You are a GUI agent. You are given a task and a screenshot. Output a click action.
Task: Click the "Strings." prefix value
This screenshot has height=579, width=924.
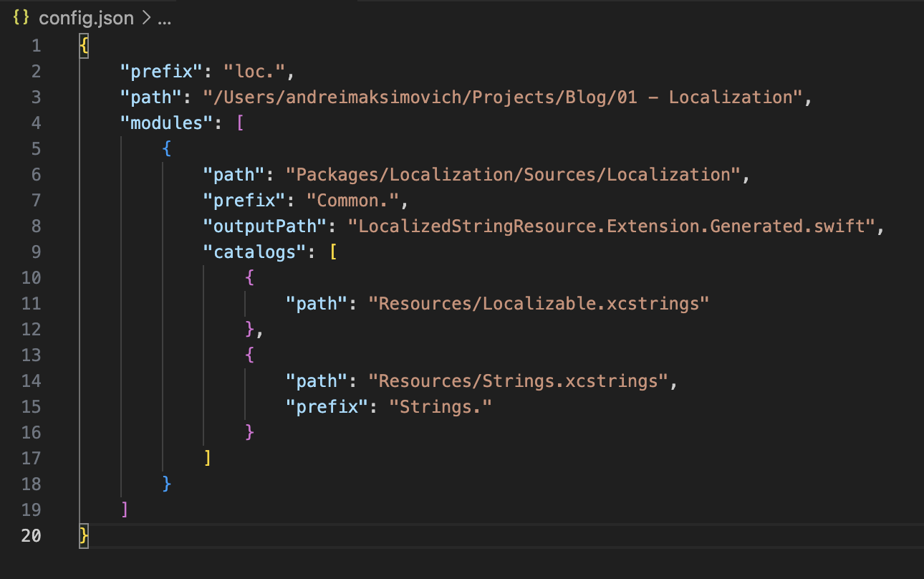coord(440,406)
